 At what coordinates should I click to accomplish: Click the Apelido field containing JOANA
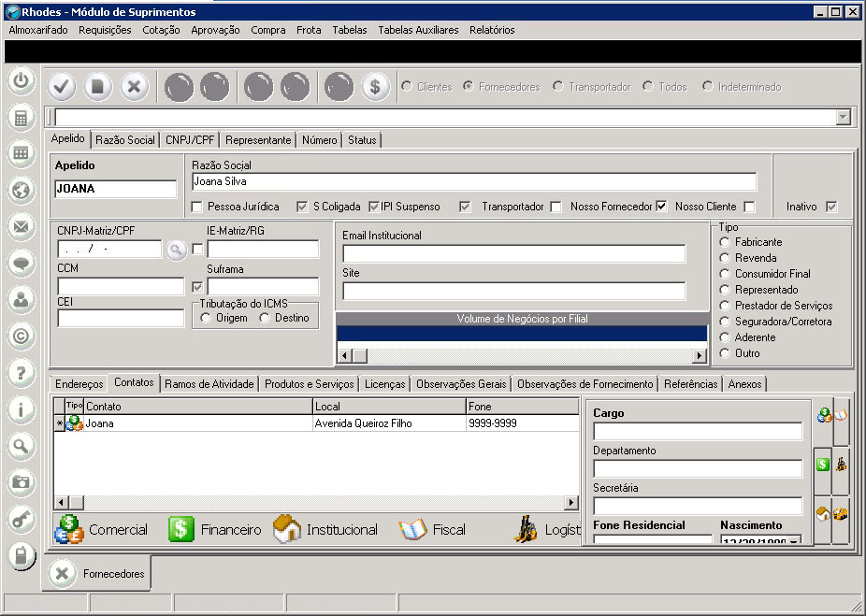click(x=115, y=189)
